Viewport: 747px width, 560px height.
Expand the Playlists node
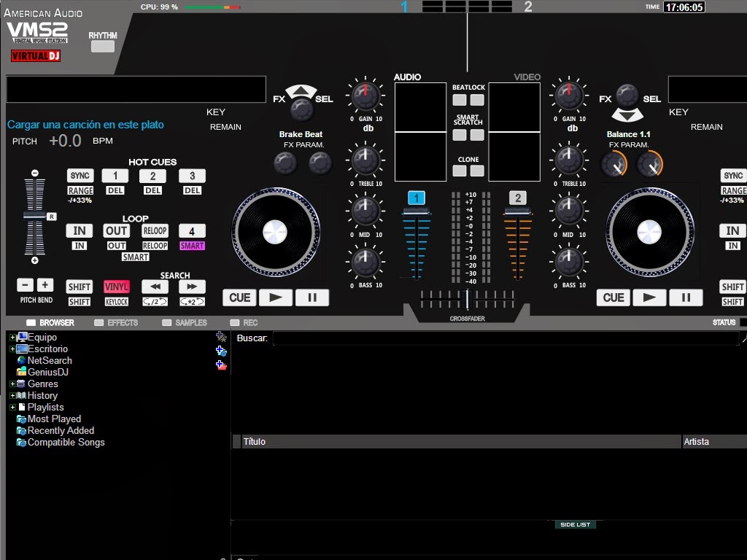click(12, 407)
